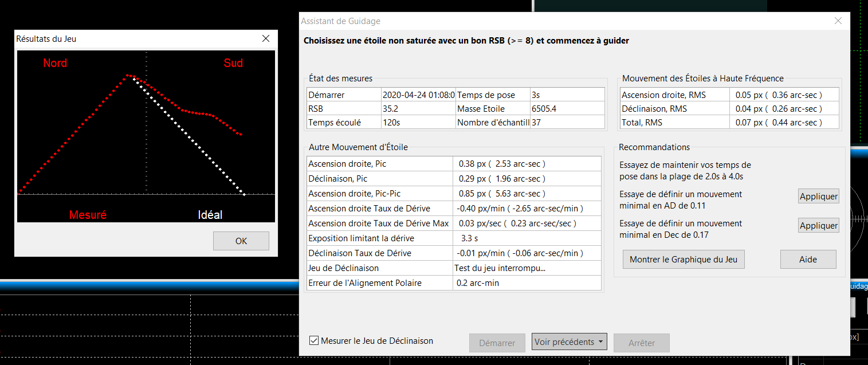Apply the recommended Dec minimal movement 0.17
Screen dimensions: 868x365
819,225
